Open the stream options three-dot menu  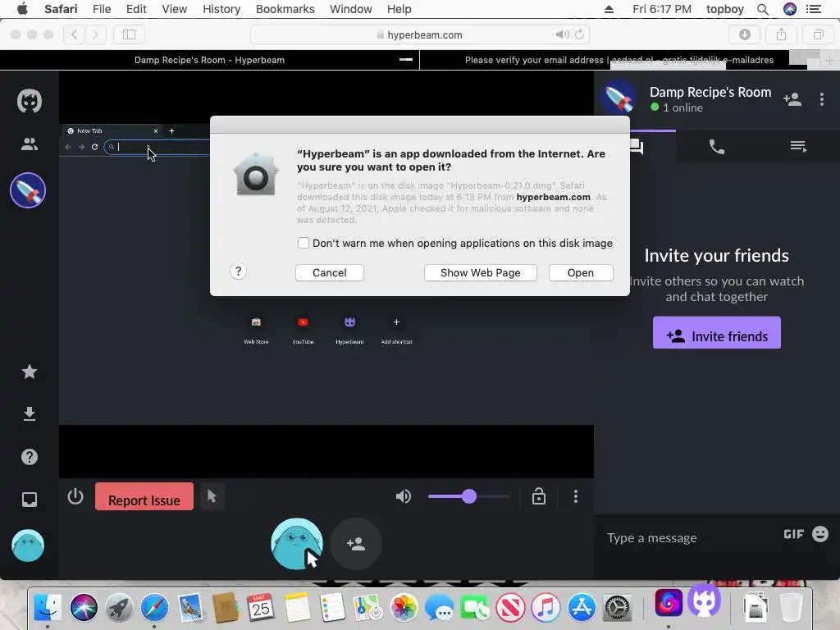click(575, 496)
